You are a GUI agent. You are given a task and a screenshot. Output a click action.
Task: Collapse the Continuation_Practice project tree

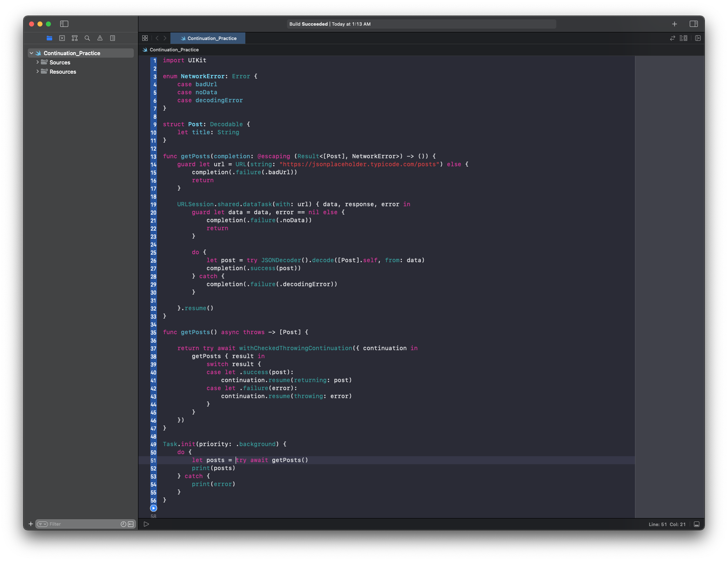pos(31,53)
